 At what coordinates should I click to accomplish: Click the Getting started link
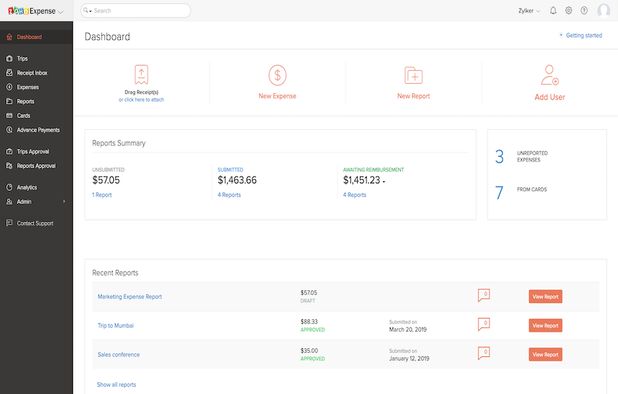[584, 35]
